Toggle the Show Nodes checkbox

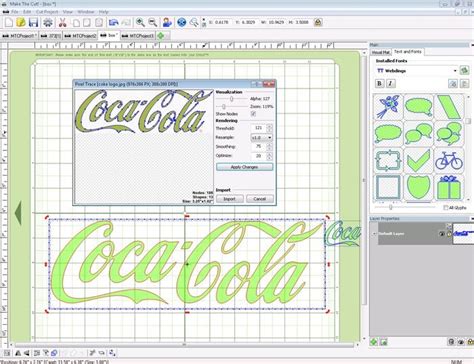click(x=253, y=114)
